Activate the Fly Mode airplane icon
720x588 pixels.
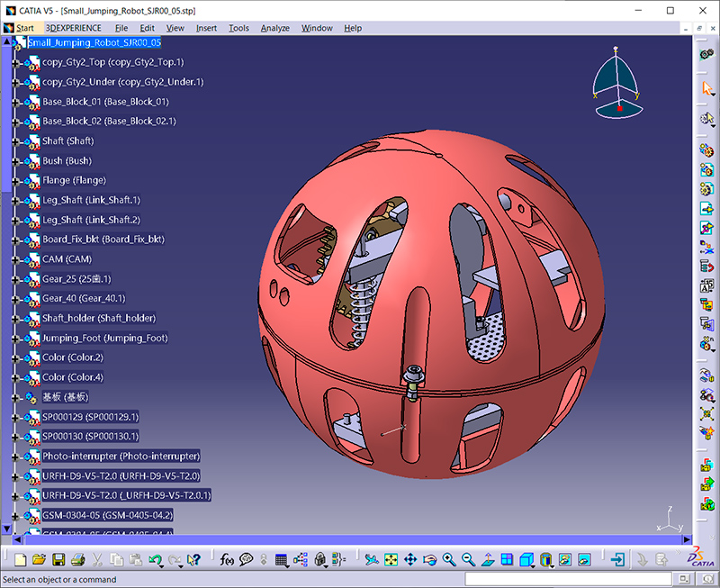(x=371, y=559)
